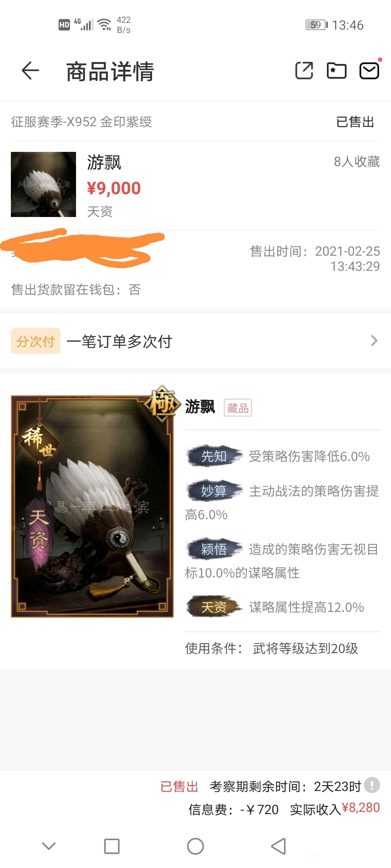The width and height of the screenshot is (391, 868).
Task: Tap the Android home circle button
Action: [195, 846]
